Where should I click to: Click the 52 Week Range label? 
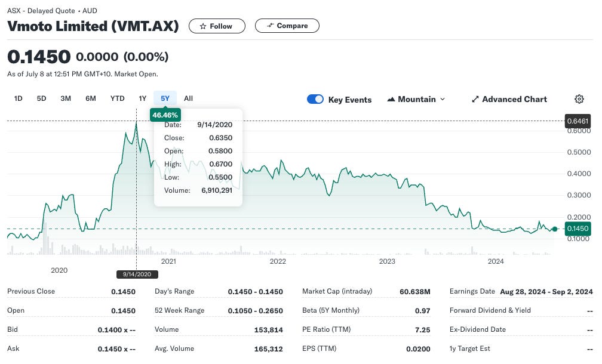click(x=179, y=310)
